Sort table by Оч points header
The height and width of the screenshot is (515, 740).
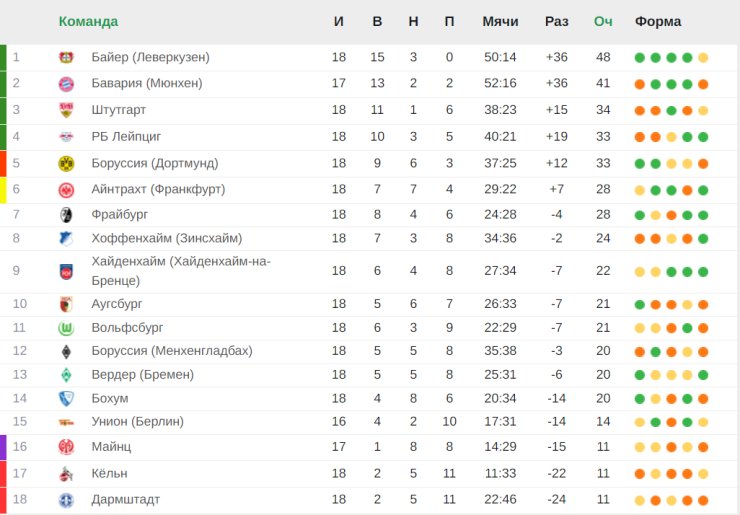pyautogui.click(x=603, y=22)
